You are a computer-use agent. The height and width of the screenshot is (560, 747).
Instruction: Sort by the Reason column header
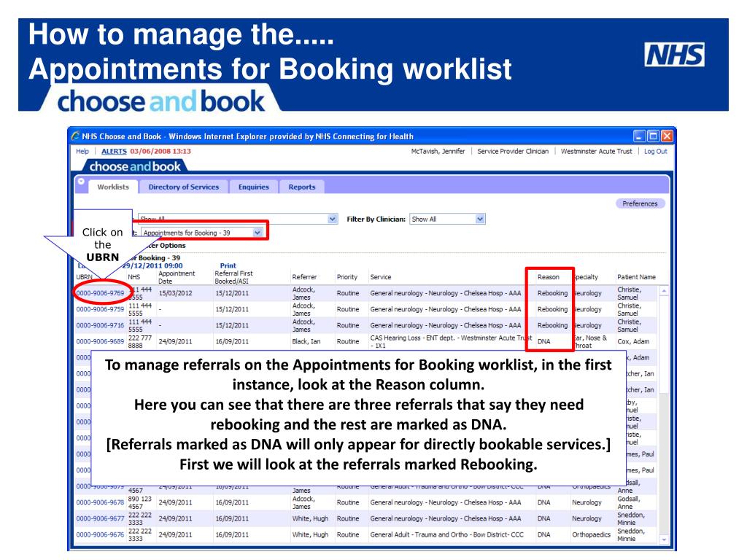click(x=549, y=276)
